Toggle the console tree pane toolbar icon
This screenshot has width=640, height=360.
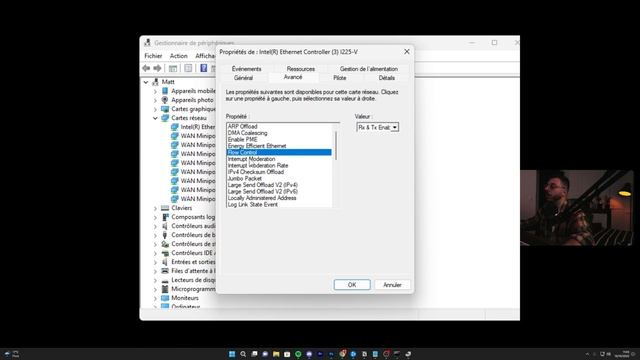click(x=173, y=68)
